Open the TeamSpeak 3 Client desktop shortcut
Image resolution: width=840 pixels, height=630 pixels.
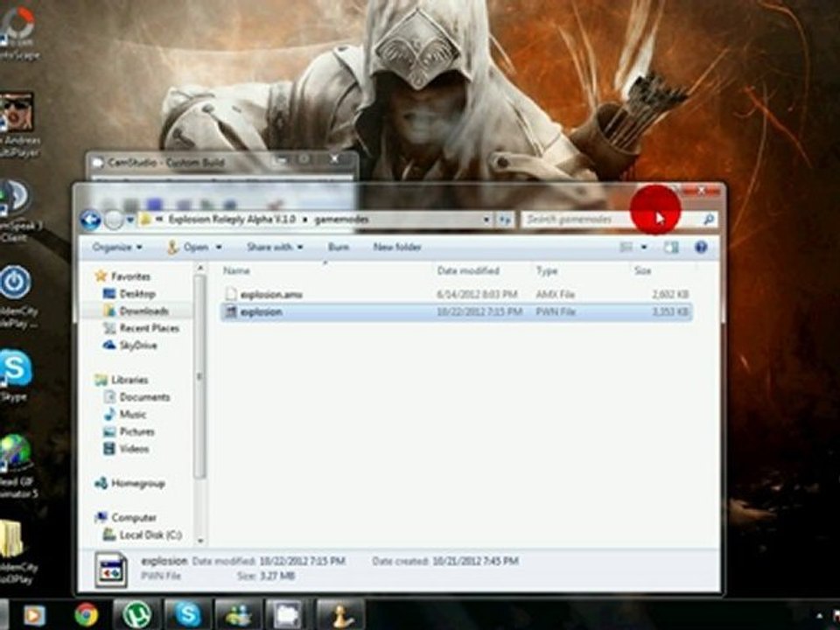[16, 210]
